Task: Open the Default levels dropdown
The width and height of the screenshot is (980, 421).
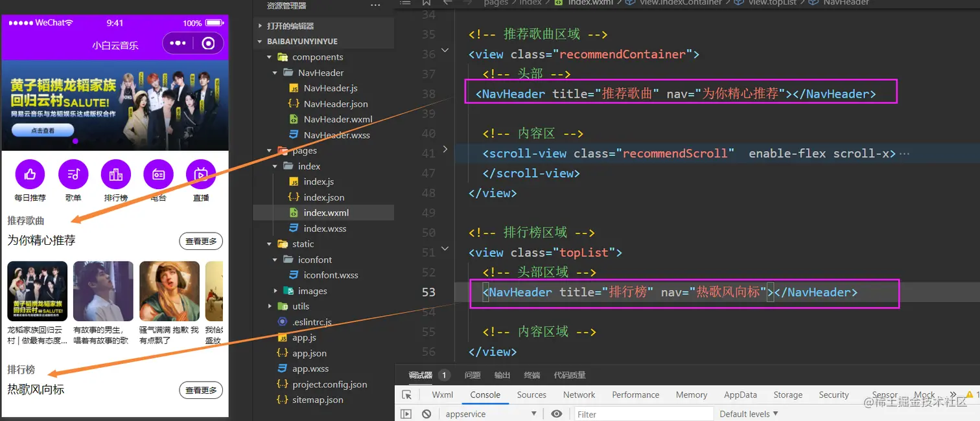Action: [x=749, y=414]
